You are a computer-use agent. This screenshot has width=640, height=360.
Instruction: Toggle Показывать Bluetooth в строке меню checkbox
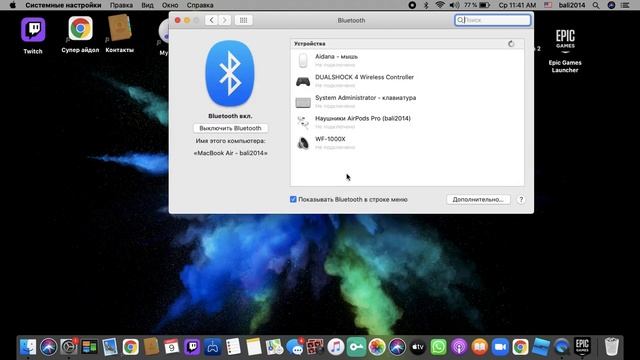point(293,199)
